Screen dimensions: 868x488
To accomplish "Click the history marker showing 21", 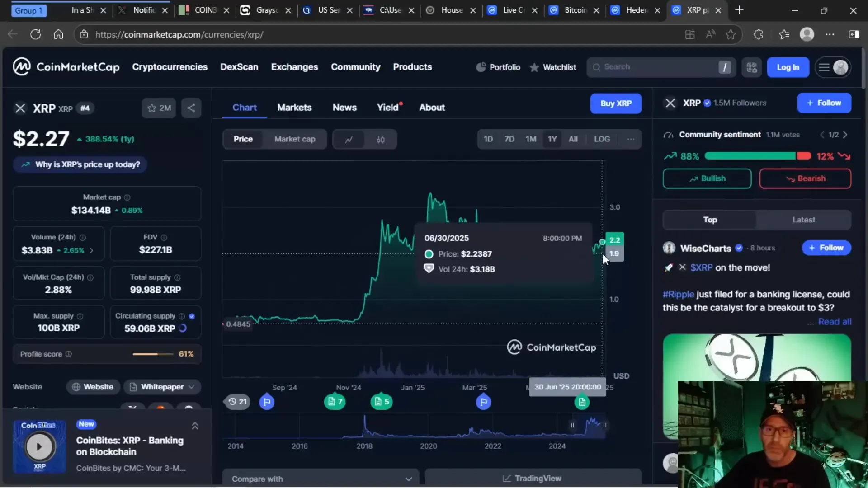I will 237,402.
